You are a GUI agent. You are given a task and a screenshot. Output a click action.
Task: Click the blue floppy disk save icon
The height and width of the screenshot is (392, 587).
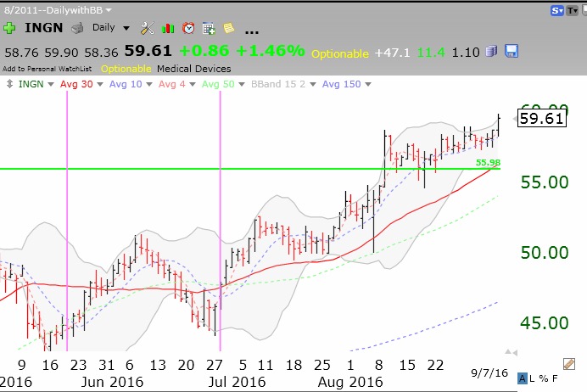tap(512, 51)
